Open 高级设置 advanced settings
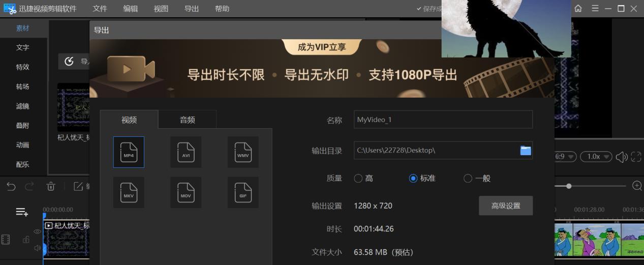Screen dimensions: 644x265 click(x=506, y=205)
